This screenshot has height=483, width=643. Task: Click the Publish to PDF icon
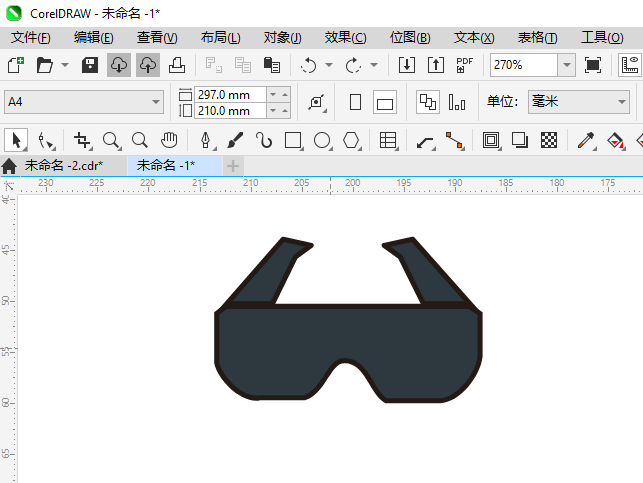pos(464,65)
